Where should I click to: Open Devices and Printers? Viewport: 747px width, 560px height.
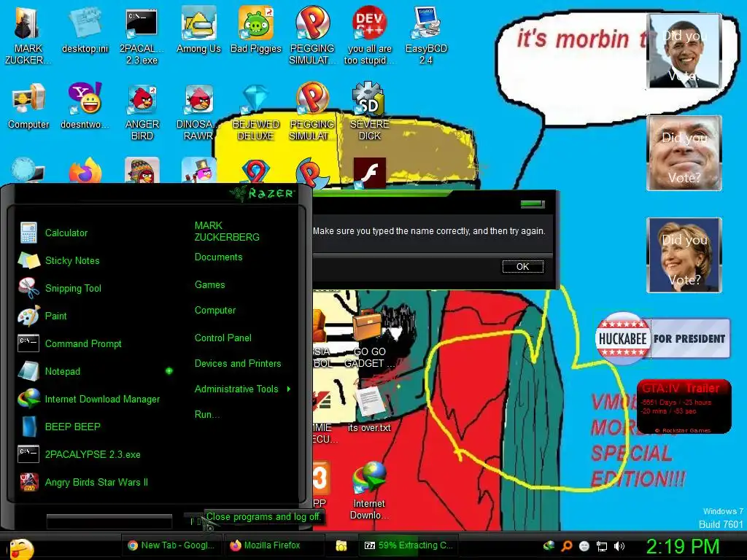(x=238, y=363)
